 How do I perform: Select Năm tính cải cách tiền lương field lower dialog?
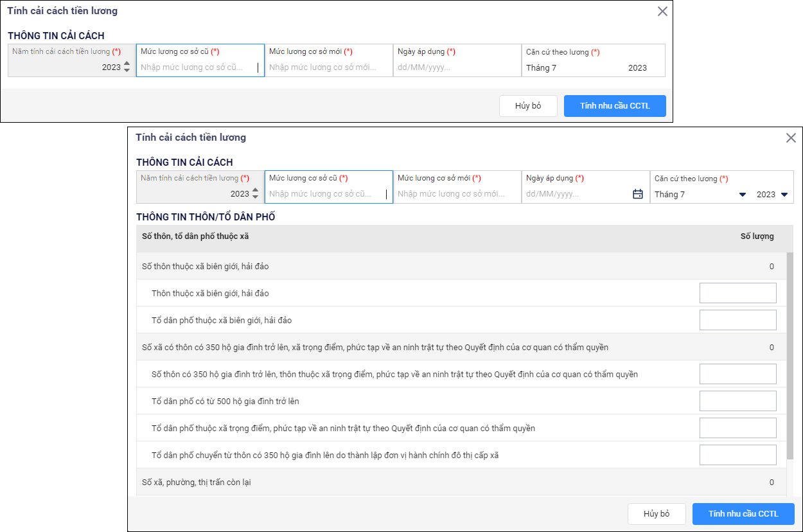point(200,187)
